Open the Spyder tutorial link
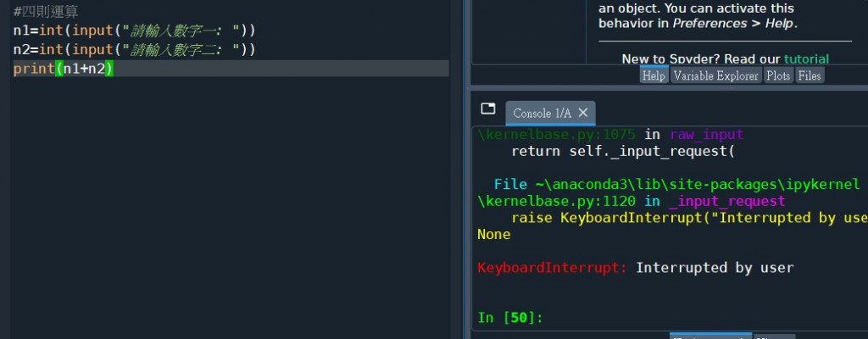868x339 pixels. [805, 59]
